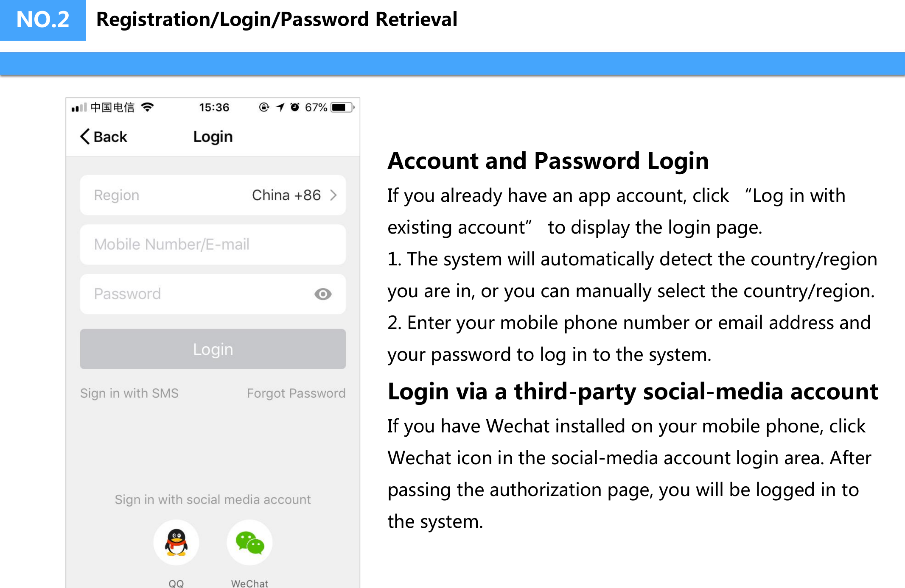Click the Wi-Fi icon in the status bar
This screenshot has width=905, height=588.
point(146,107)
